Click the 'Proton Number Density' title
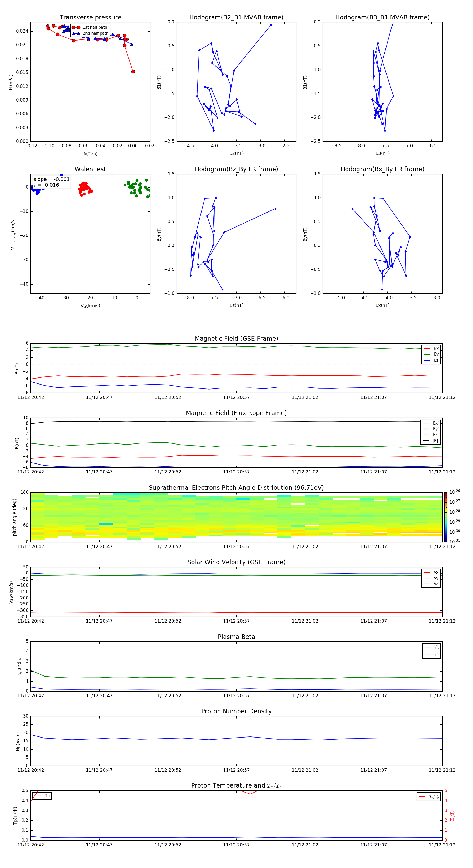The width and height of the screenshot is (473, 868). coord(236,711)
